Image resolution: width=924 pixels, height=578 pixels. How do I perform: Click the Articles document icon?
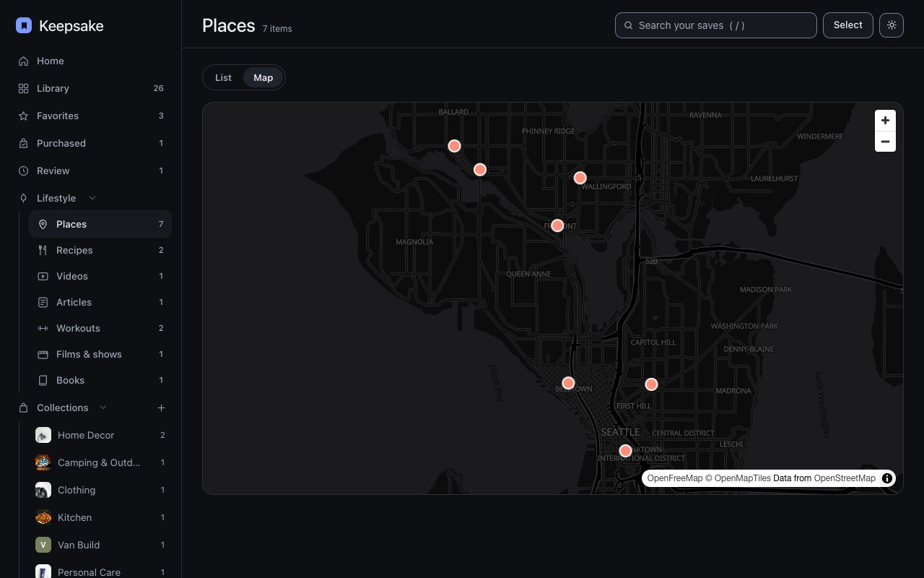tap(43, 303)
